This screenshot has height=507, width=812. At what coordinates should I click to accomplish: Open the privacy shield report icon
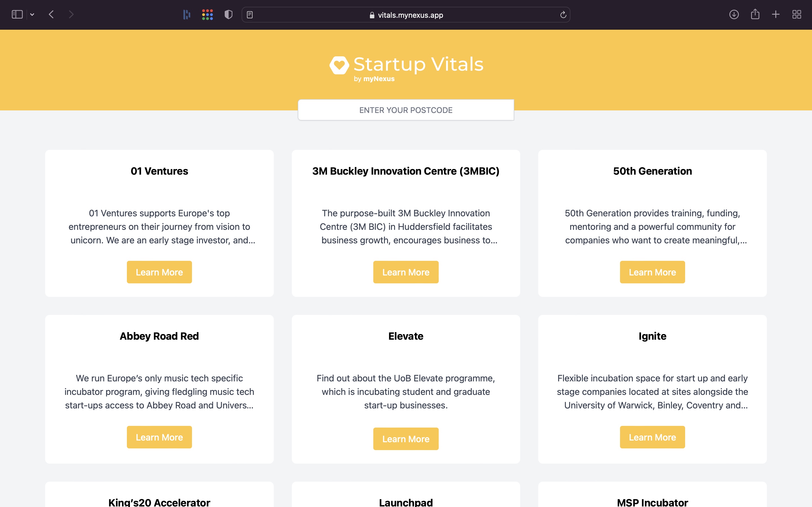pyautogui.click(x=228, y=14)
